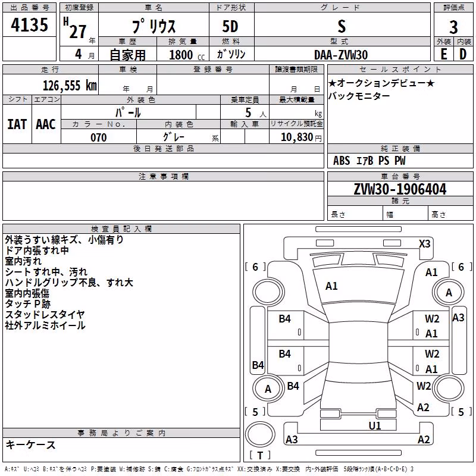This screenshot has width=476, height=476.
Task: Click shift type IAT
Action: click(x=17, y=124)
